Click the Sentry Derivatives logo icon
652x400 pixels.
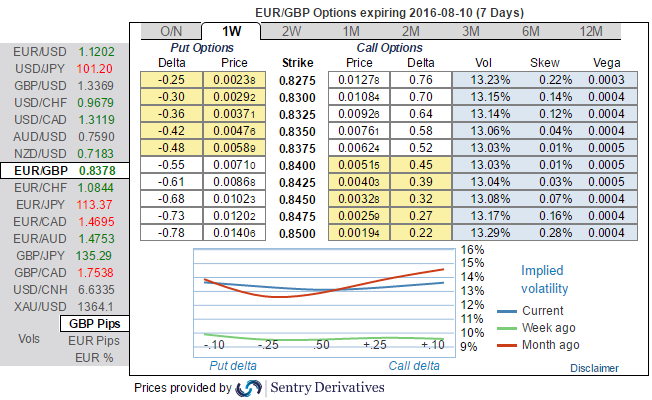click(249, 387)
